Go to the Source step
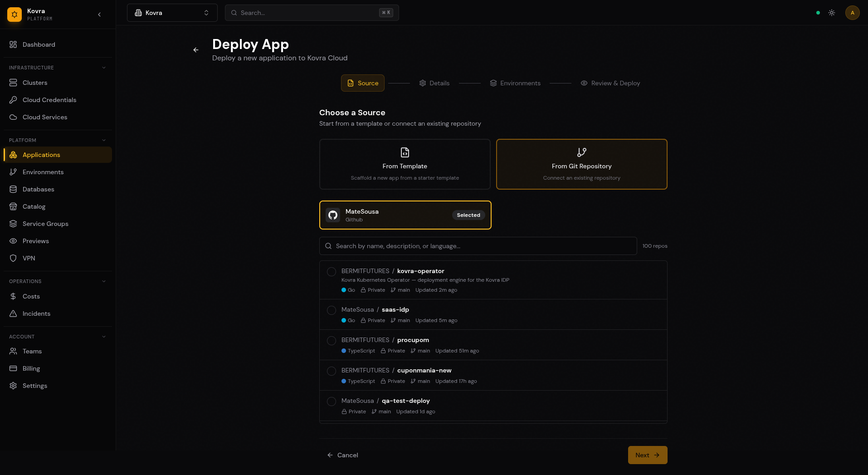 click(x=363, y=83)
